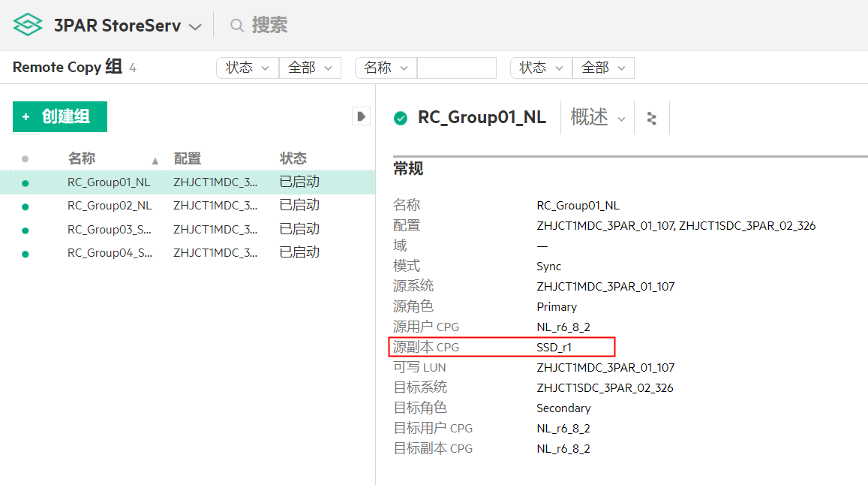Open the second 全部 filter dropdown

click(603, 68)
